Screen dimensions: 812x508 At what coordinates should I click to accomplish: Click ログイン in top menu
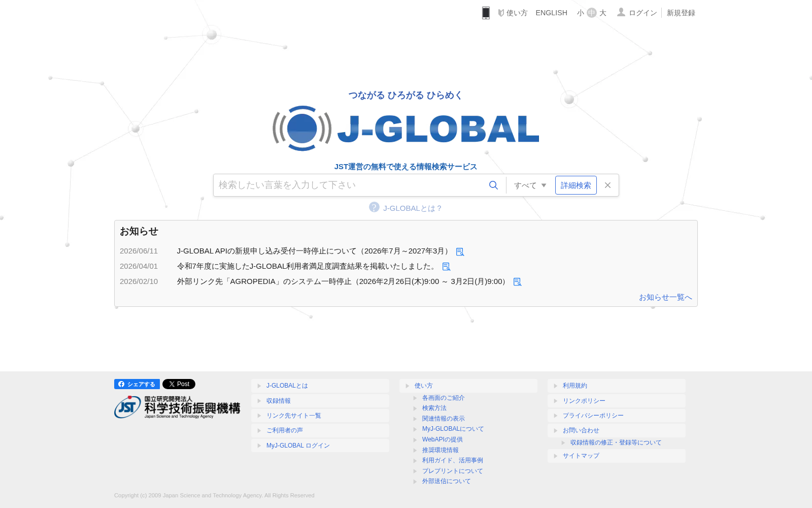637,13
